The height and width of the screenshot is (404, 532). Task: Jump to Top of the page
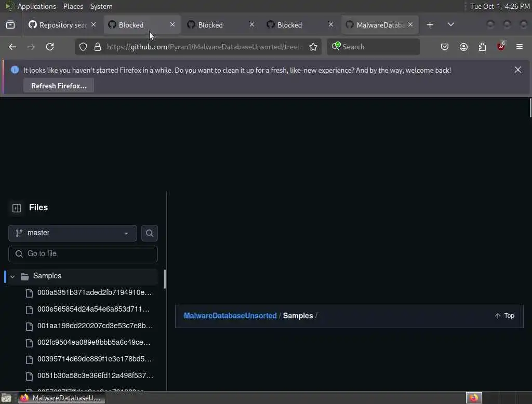504,316
